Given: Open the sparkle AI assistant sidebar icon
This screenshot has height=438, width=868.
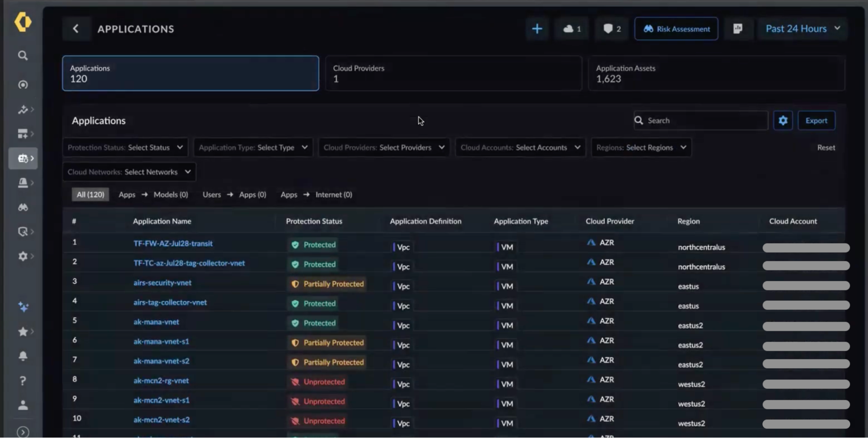Looking at the screenshot, I should (x=23, y=307).
